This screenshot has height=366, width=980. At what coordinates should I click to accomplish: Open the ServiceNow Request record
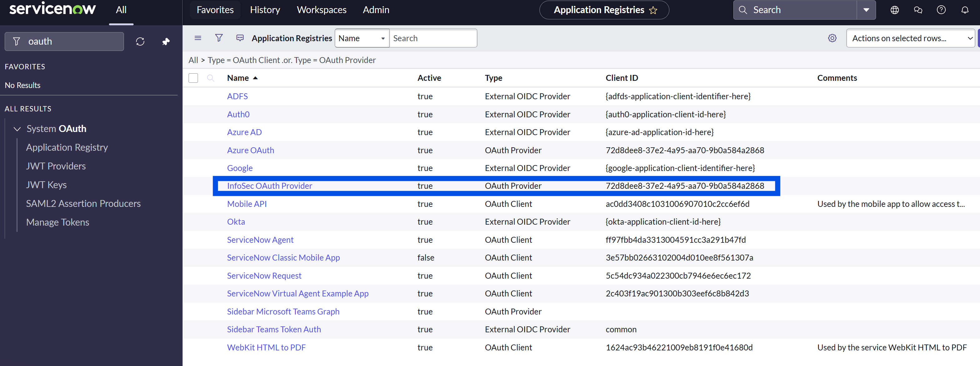pos(264,276)
